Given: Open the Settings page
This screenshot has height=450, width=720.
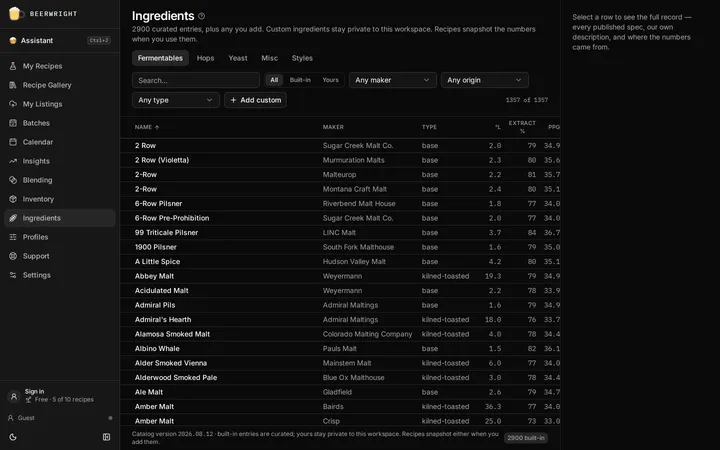Looking at the screenshot, I should coord(60,275).
